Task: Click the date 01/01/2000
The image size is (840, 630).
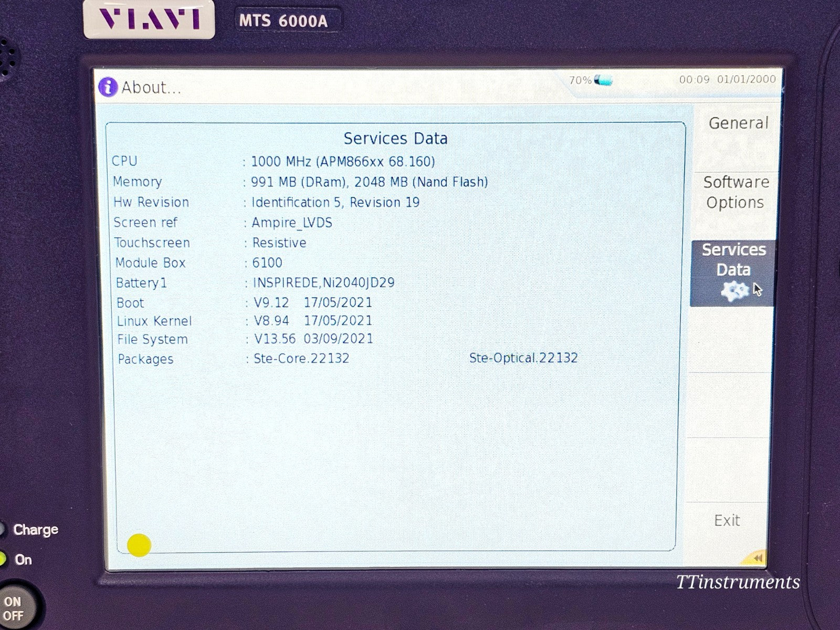Action: pyautogui.click(x=747, y=79)
